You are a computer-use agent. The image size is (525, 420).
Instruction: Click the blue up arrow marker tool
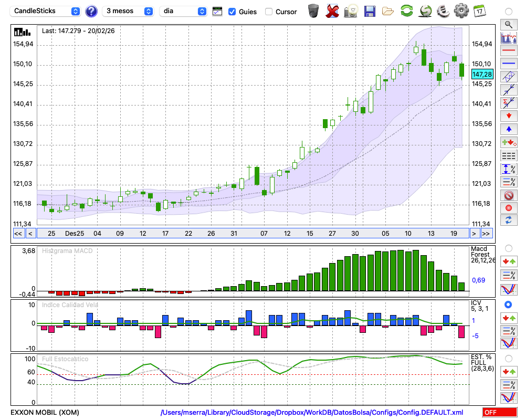pos(508,129)
